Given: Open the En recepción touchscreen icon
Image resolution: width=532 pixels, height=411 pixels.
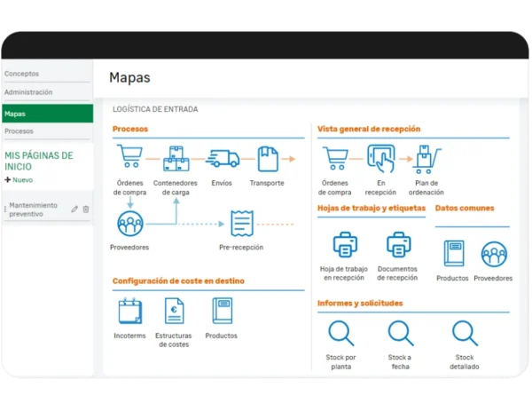Looking at the screenshot, I should point(381,158).
